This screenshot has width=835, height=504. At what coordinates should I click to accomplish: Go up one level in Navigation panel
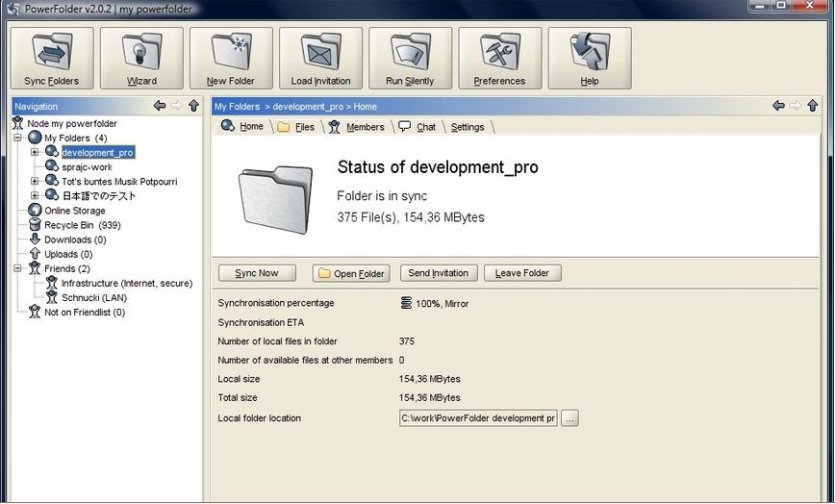pos(194,106)
